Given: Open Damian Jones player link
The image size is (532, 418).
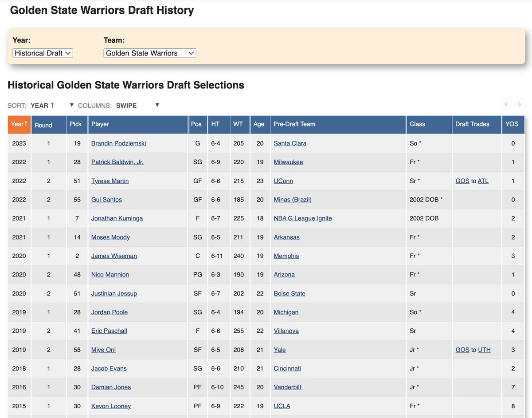Looking at the screenshot, I should (x=111, y=387).
